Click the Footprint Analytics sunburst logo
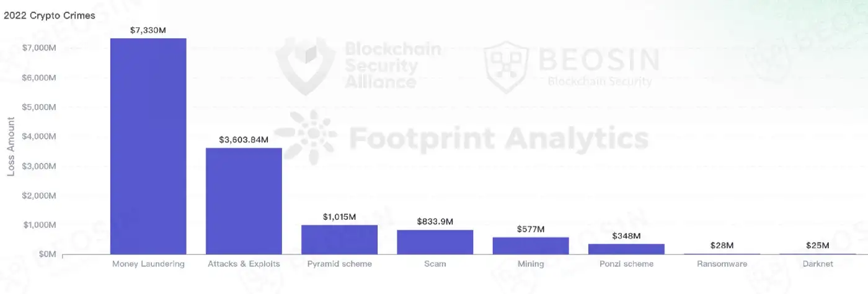Viewport: 868px width, 294px height. click(304, 134)
